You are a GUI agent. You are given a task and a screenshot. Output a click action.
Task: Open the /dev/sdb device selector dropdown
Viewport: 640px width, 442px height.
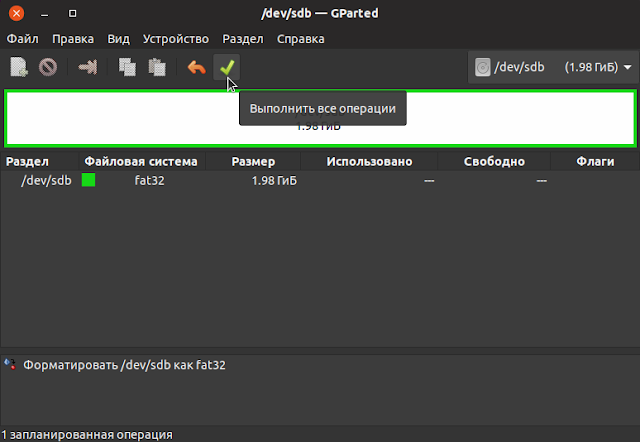tap(553, 67)
